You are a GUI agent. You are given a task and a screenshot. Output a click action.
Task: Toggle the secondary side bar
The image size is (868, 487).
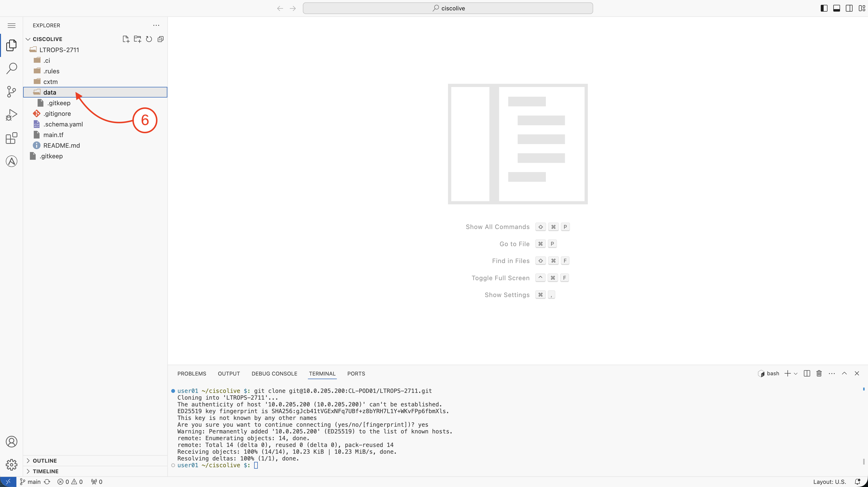(x=849, y=8)
